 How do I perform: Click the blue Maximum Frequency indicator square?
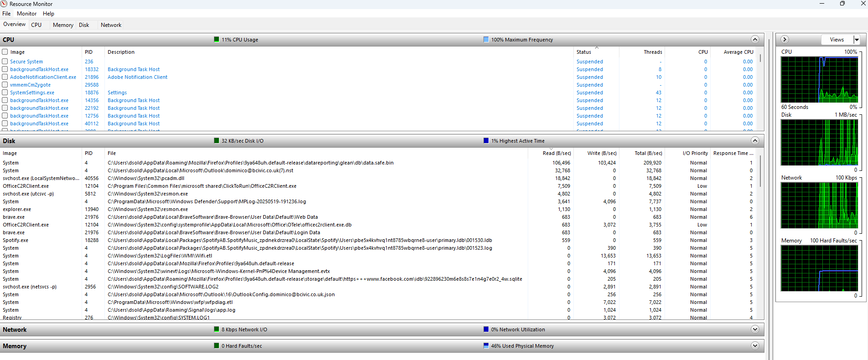point(486,40)
